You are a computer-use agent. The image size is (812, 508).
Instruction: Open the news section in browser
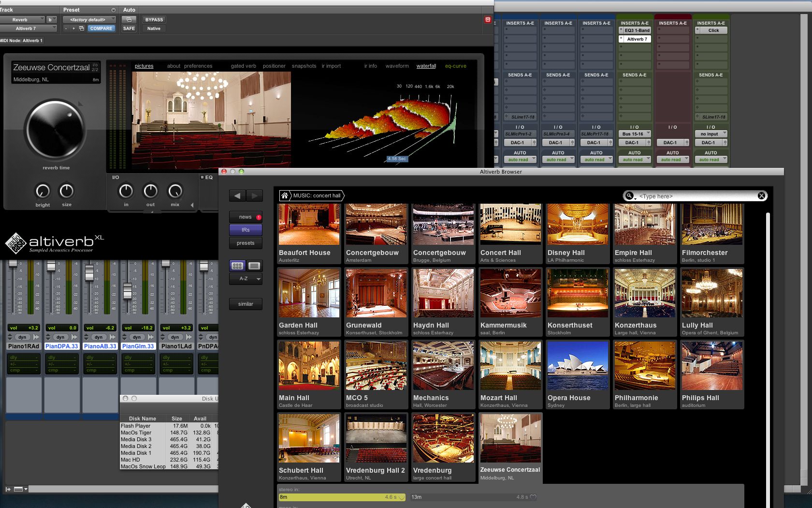246,217
